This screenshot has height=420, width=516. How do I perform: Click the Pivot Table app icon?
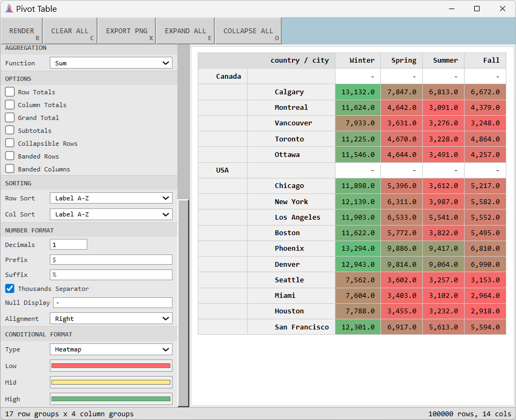tap(9, 9)
